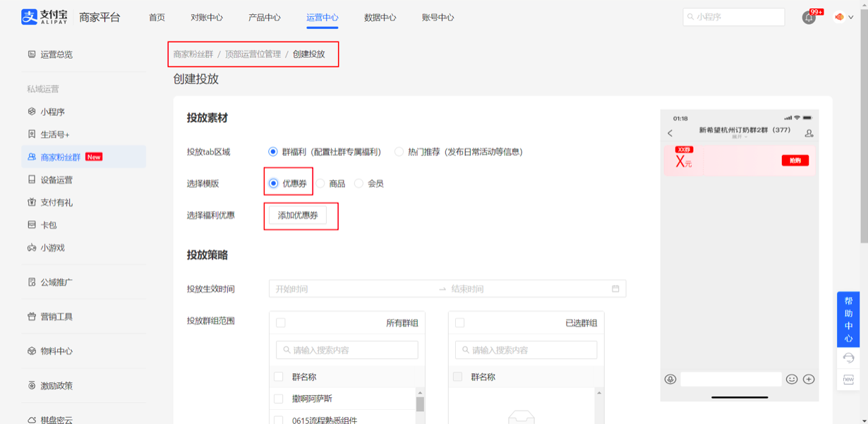Go to 对账中心 in top navigation
The height and width of the screenshot is (424, 868).
[206, 18]
